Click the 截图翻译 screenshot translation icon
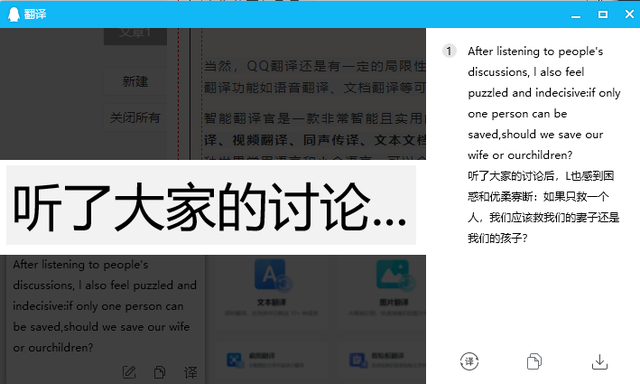 point(235,360)
